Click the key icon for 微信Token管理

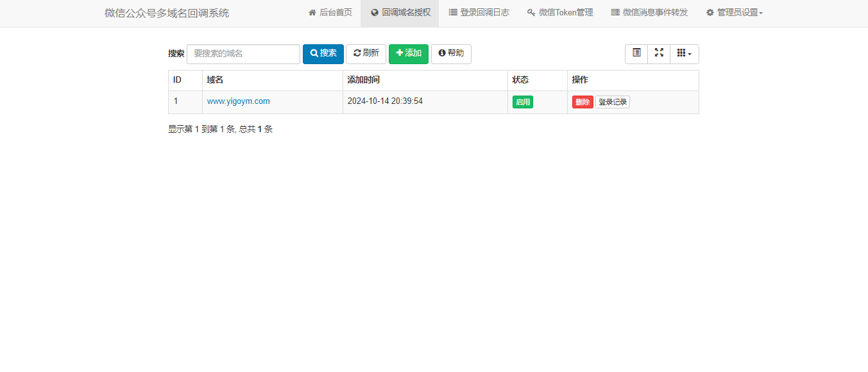click(531, 12)
